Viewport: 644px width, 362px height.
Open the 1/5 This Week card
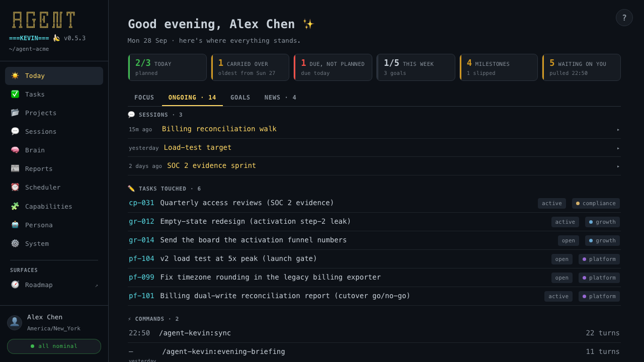tap(416, 67)
